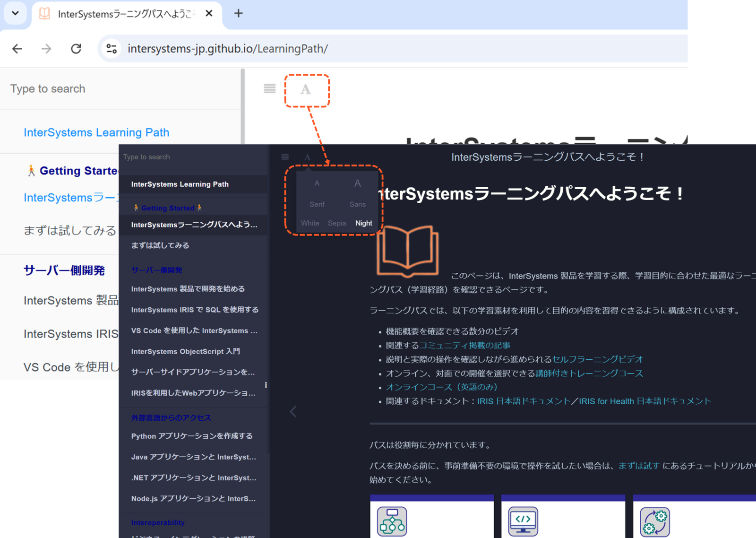Open font settings menu highlighted on light page

point(306,89)
